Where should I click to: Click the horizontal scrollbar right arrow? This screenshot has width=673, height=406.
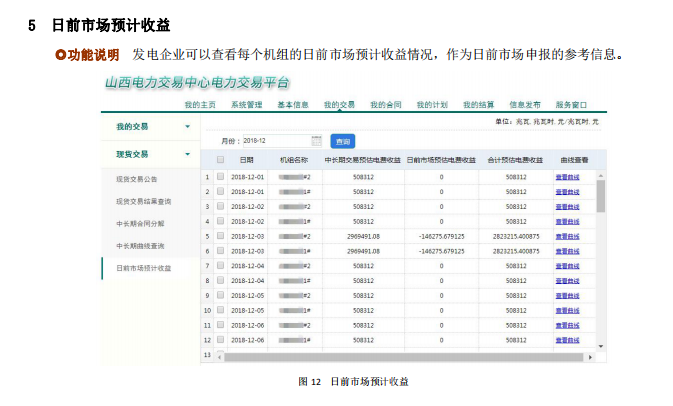coord(592,356)
